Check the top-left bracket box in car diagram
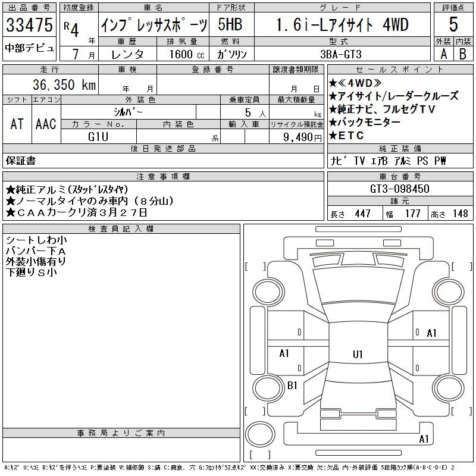 click(x=256, y=266)
